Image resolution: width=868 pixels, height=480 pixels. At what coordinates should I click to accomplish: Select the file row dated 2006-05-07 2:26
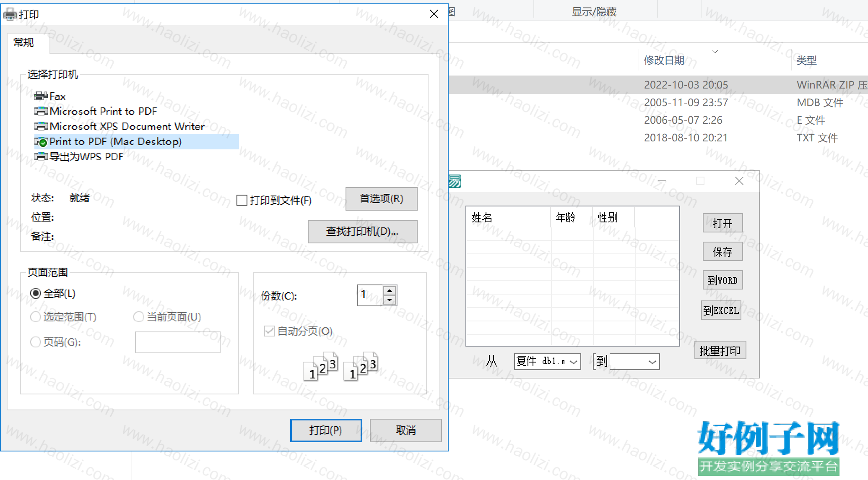[x=658, y=120]
